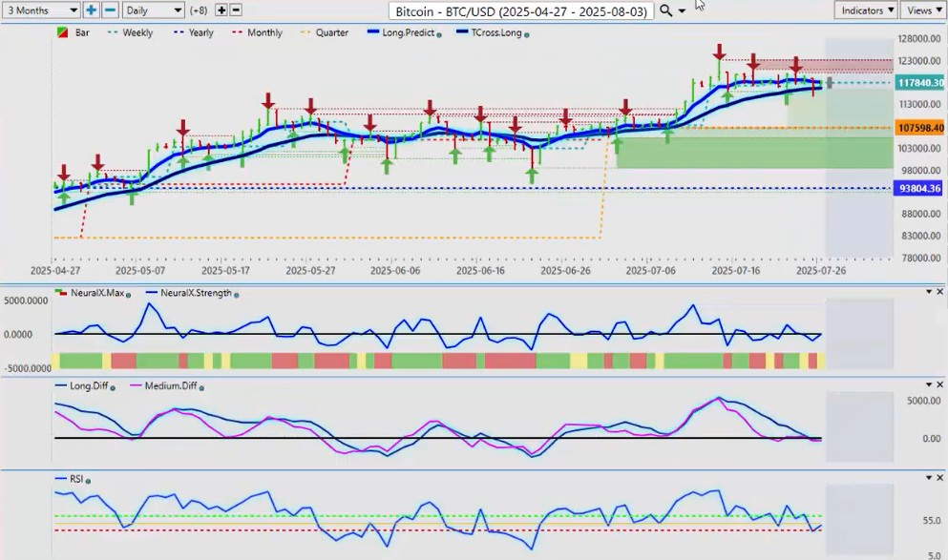Open the Daily interval dropdown
This screenshot has width=948, height=560.
point(152,10)
